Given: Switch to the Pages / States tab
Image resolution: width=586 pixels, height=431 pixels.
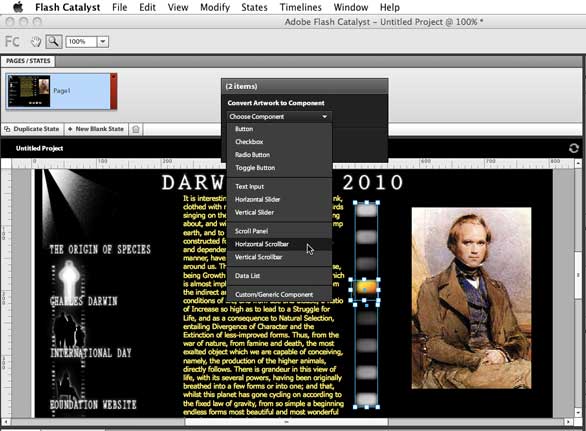Looking at the screenshot, I should click(28, 61).
